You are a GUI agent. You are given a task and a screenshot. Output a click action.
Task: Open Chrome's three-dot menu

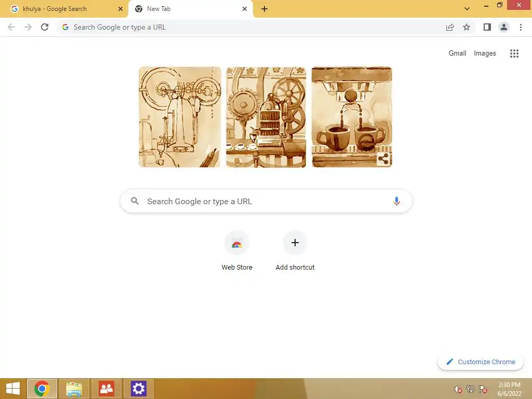(x=521, y=27)
